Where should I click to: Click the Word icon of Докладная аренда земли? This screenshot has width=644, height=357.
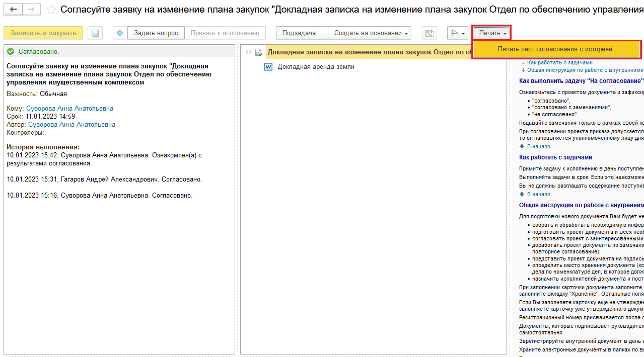(x=268, y=66)
